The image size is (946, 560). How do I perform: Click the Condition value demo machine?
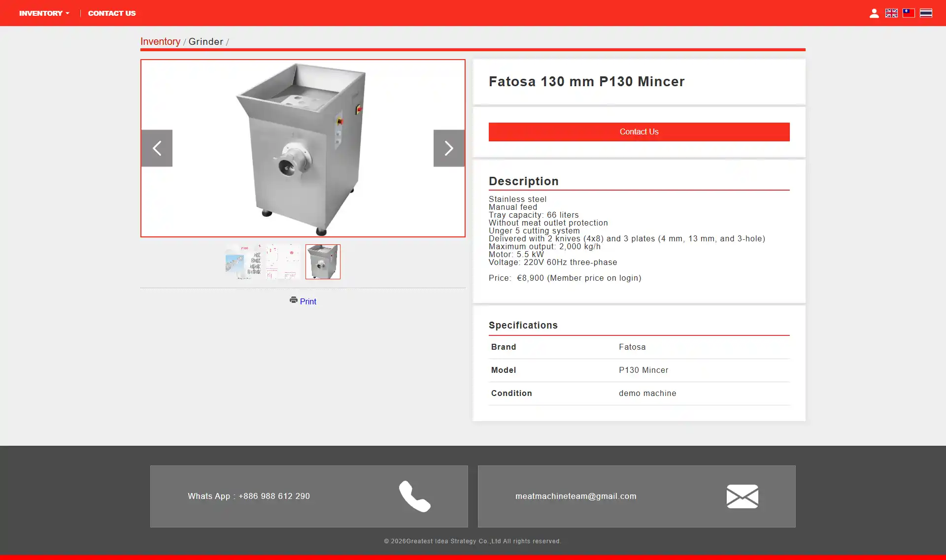[x=647, y=394]
